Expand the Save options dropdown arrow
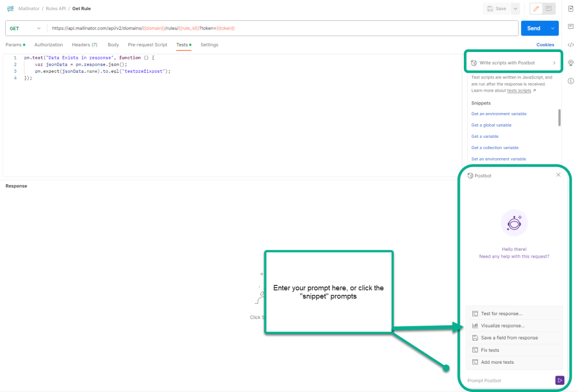Screen dimensions: 578x392 click(x=515, y=8)
